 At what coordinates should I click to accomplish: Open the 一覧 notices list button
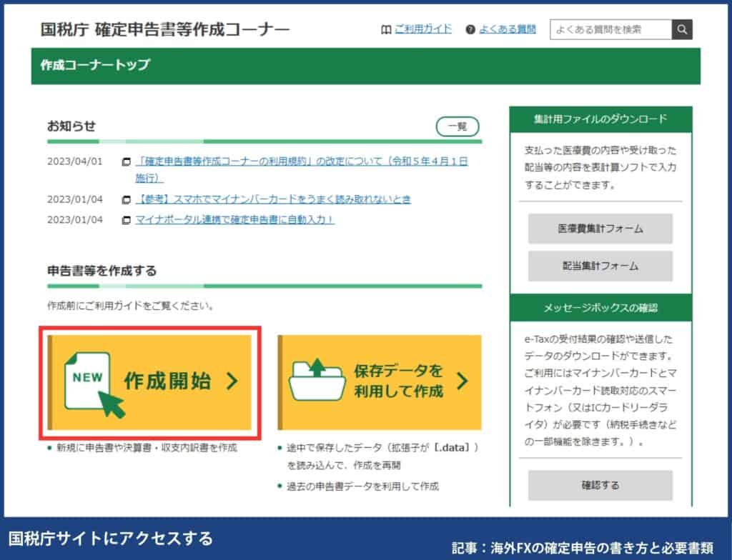(x=457, y=126)
